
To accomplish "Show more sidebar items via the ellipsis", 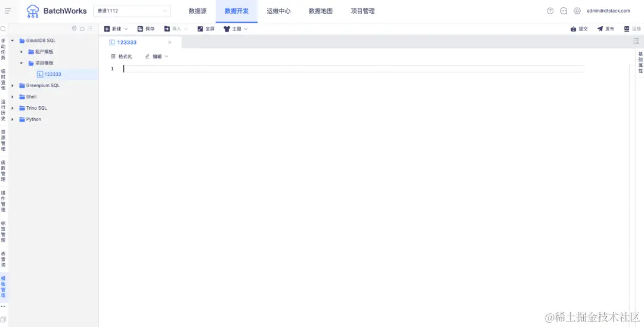I will pyautogui.click(x=3, y=307).
